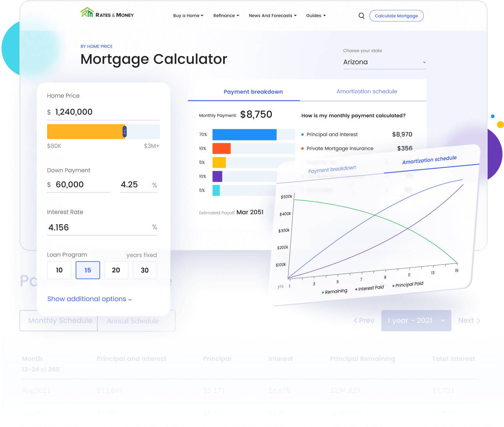Select the 30 years fixed loan option
This screenshot has width=504, height=427.
tap(145, 270)
